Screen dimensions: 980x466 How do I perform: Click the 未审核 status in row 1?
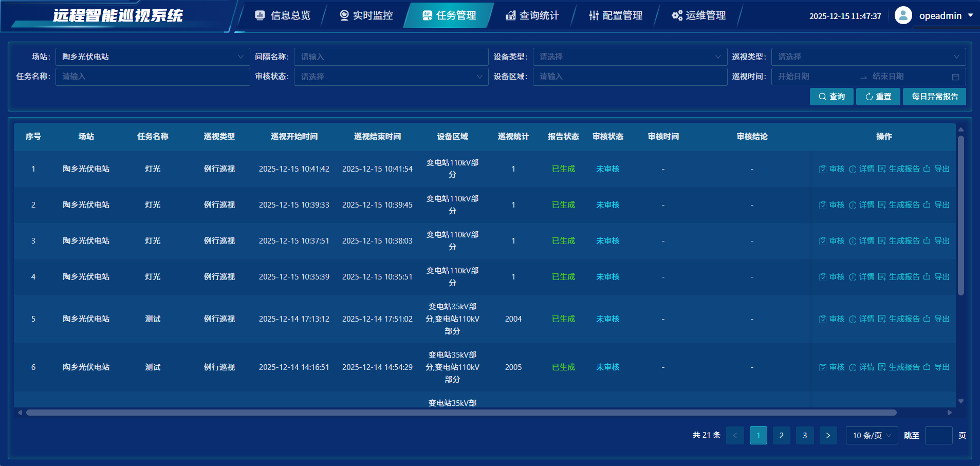608,169
